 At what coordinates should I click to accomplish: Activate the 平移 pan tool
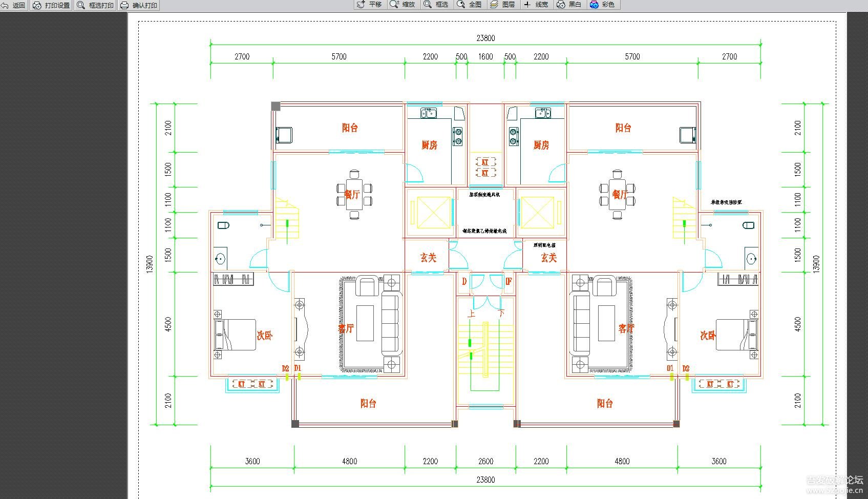click(369, 5)
